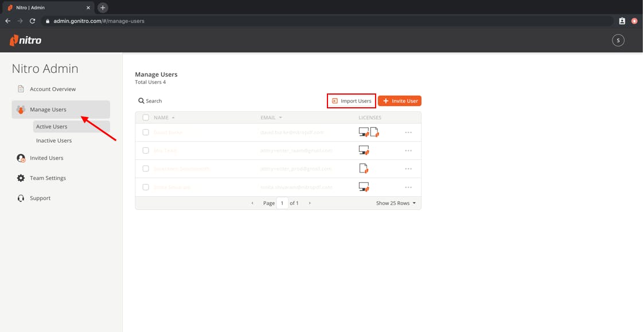Click the Manage Users group icon
Screen dimensions: 644x332
(x=21, y=109)
